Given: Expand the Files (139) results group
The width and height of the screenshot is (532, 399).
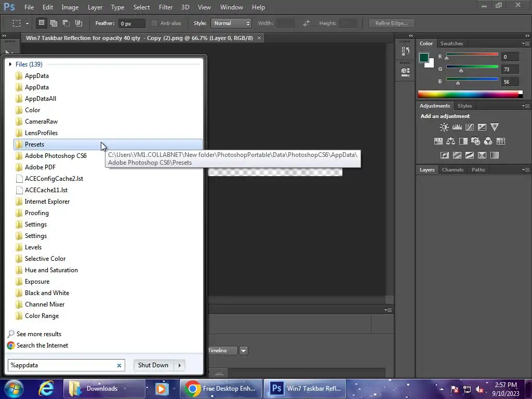Looking at the screenshot, I should click(10, 64).
